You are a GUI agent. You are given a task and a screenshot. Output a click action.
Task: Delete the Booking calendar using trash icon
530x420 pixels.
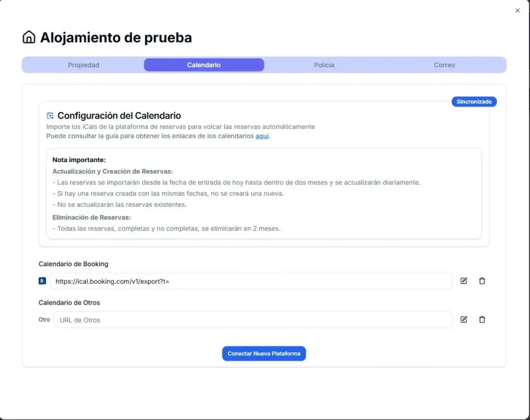tap(482, 281)
